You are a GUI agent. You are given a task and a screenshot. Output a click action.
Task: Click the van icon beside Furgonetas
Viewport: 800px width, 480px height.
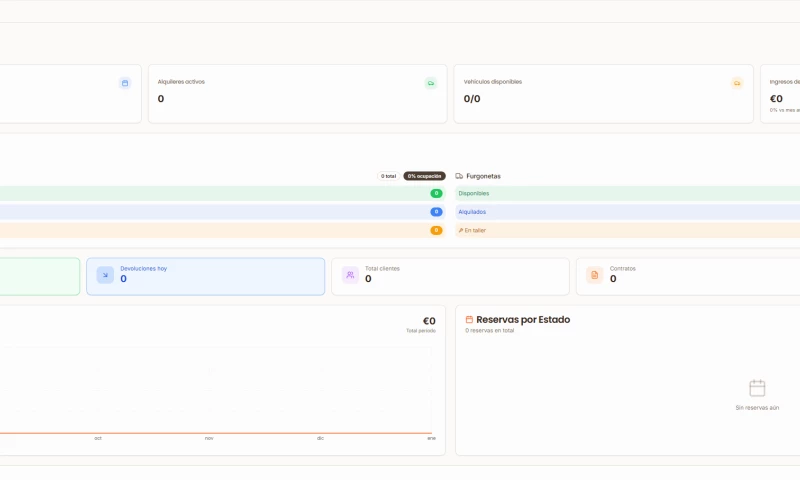(x=459, y=176)
